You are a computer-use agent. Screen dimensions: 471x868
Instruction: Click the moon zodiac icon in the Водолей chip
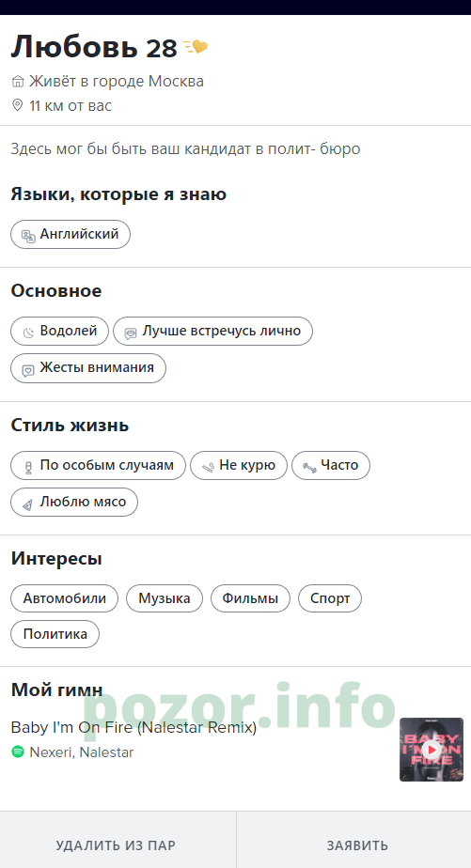tap(28, 333)
